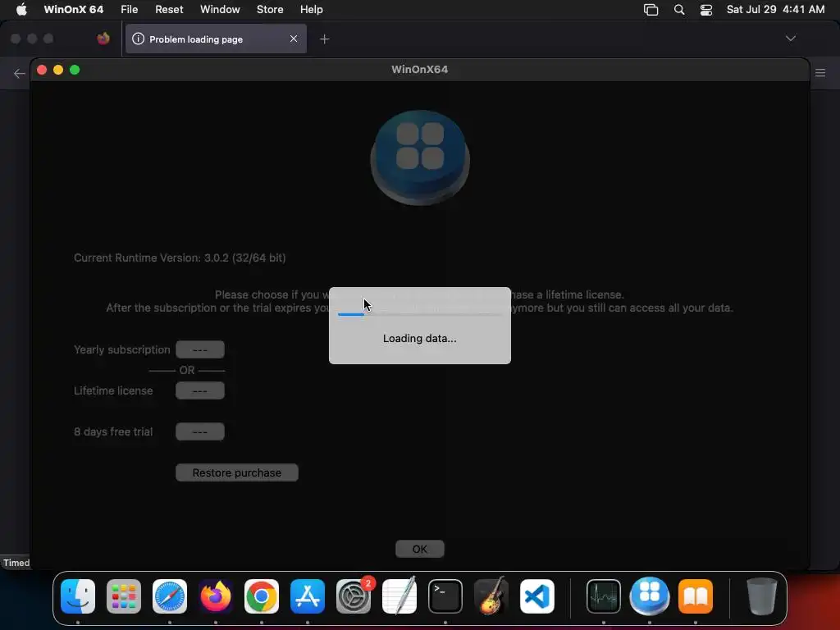The height and width of the screenshot is (630, 840).
Task: Minimize the WinOnX64 window
Action: click(x=58, y=70)
